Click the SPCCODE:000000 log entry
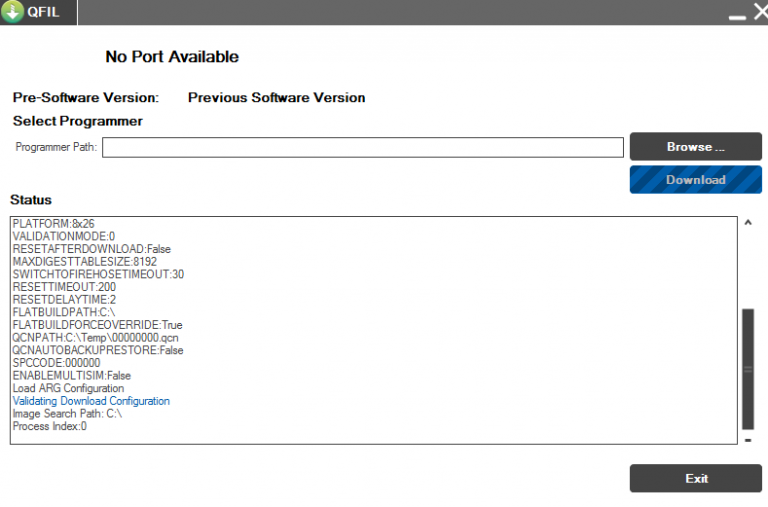The image size is (768, 507). coord(56,363)
